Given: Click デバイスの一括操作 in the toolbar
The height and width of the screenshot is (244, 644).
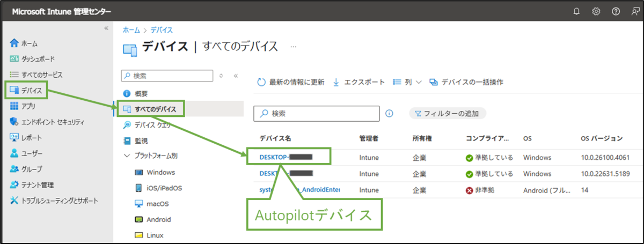Looking at the screenshot, I should 466,82.
